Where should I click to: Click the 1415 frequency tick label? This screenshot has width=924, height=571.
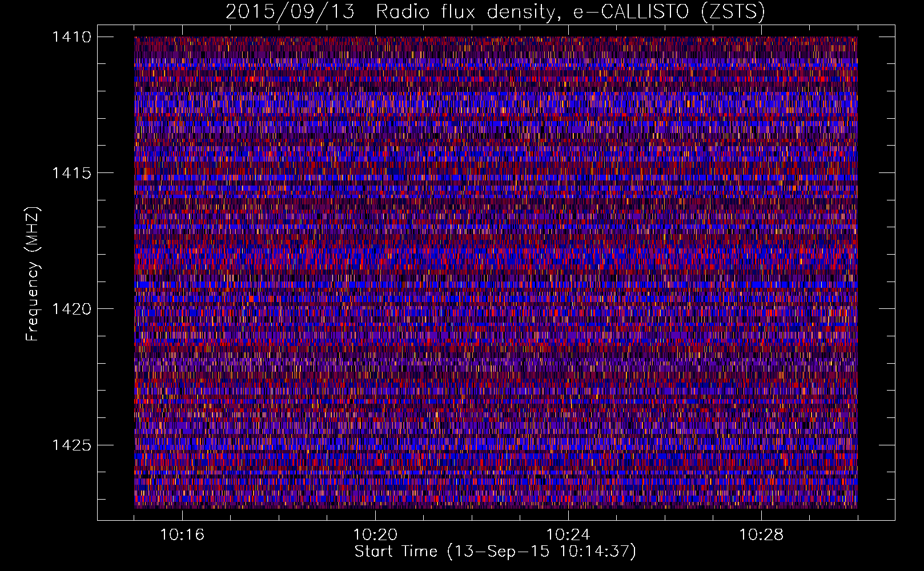pyautogui.click(x=71, y=173)
